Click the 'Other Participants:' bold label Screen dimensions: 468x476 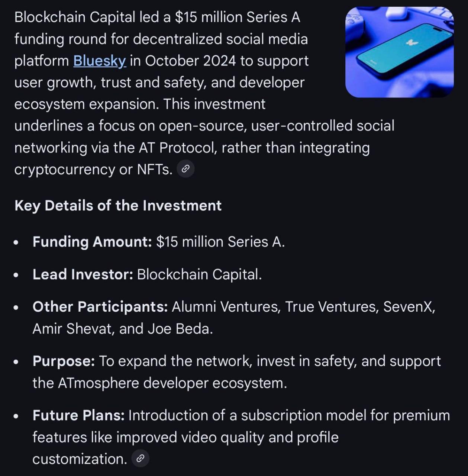[x=100, y=307]
